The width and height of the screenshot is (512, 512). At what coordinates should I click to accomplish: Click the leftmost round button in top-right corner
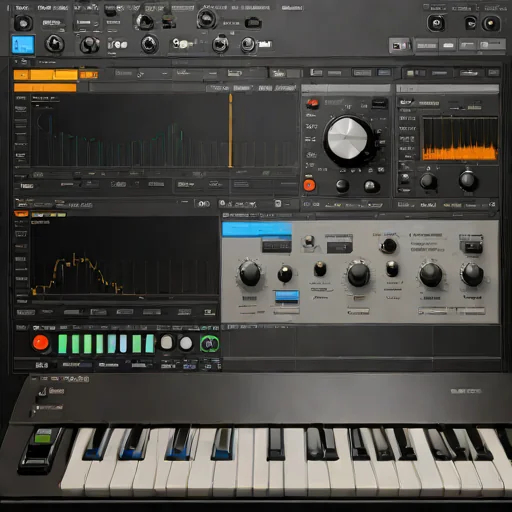coord(436,23)
